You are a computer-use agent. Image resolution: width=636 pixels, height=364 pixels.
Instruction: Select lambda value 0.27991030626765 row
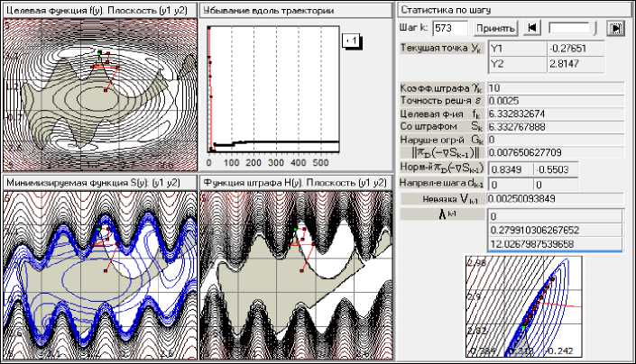click(x=554, y=230)
